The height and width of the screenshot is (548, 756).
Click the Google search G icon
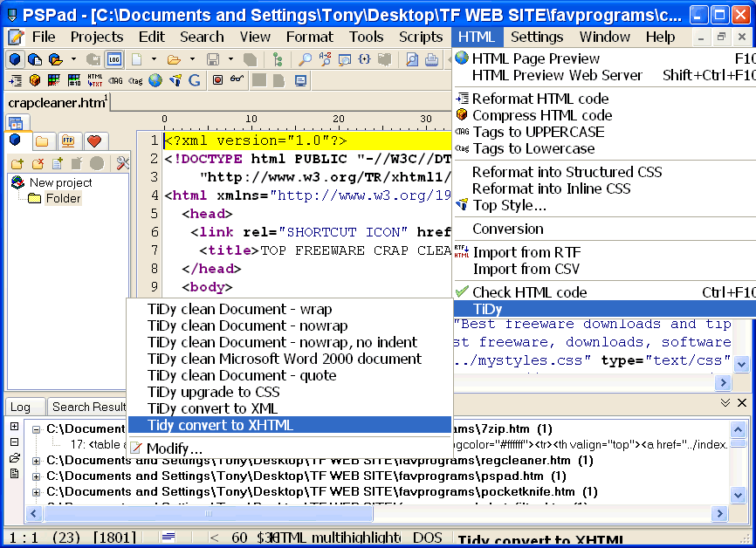point(195,80)
